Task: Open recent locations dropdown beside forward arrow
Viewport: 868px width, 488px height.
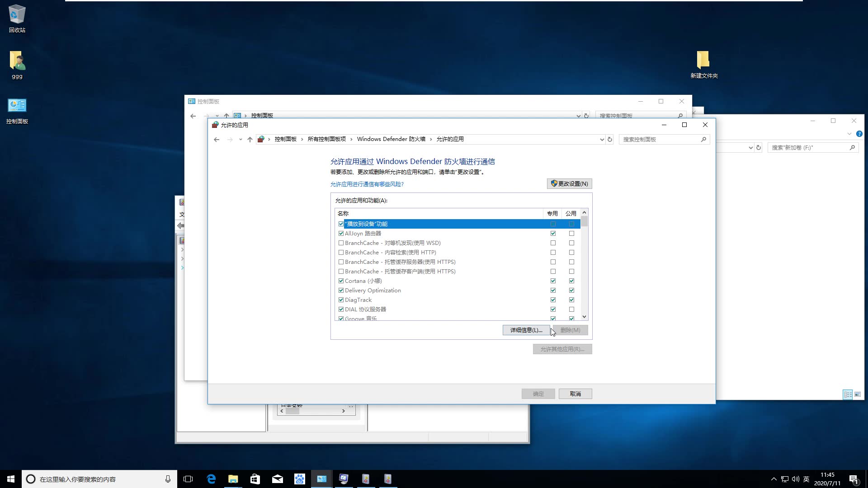Action: point(241,140)
